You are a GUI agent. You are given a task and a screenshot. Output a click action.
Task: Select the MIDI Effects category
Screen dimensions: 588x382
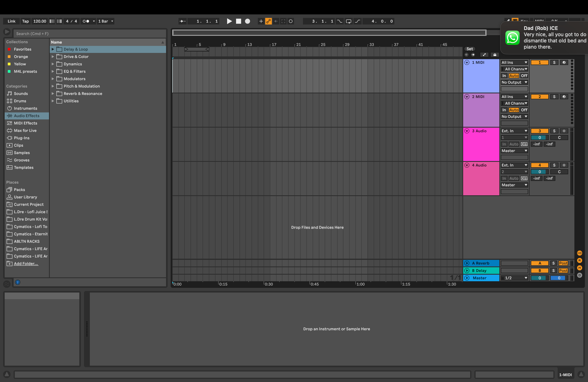[x=25, y=123]
